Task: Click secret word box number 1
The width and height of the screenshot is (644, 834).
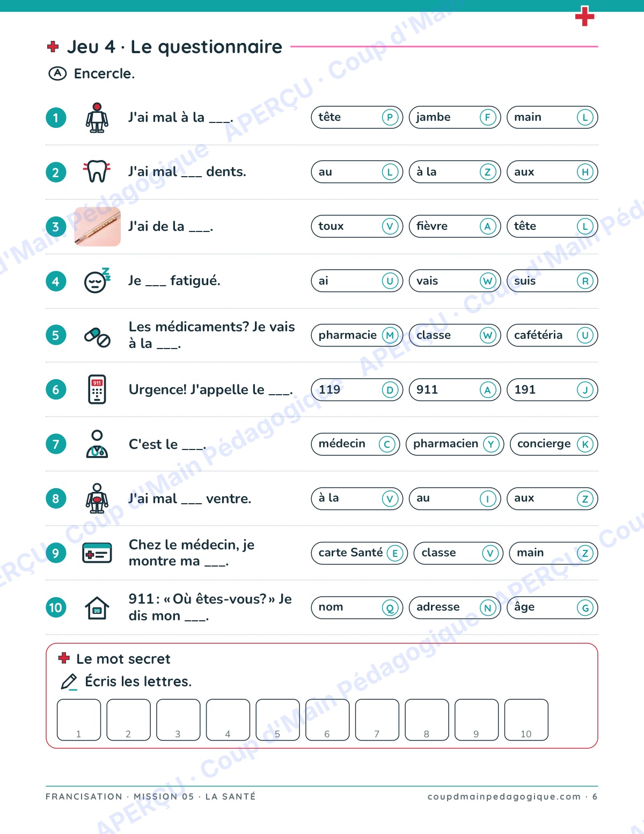Action: (x=79, y=720)
